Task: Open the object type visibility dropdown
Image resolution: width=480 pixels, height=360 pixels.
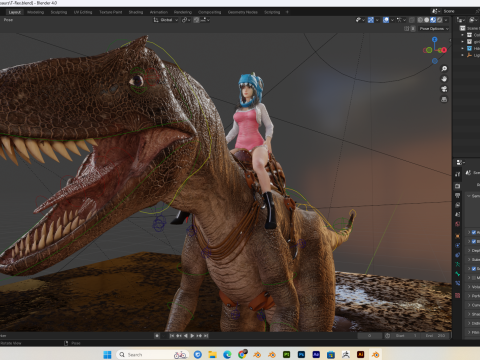Action: [x=360, y=20]
